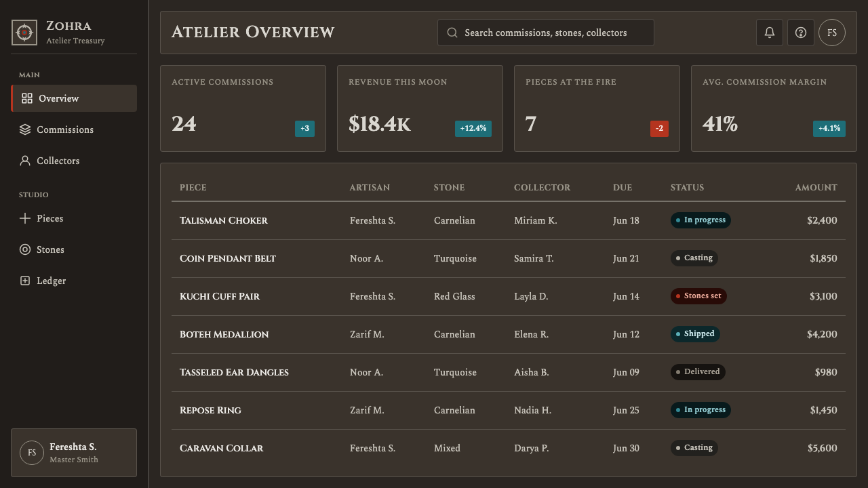Image resolution: width=868 pixels, height=488 pixels.
Task: Click the Zohra atelier logo icon
Action: click(x=24, y=33)
